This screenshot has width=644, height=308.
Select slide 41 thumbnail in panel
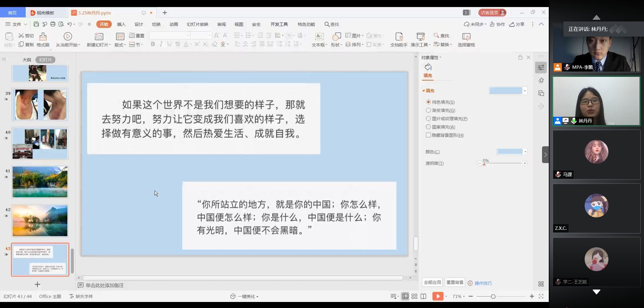40,182
